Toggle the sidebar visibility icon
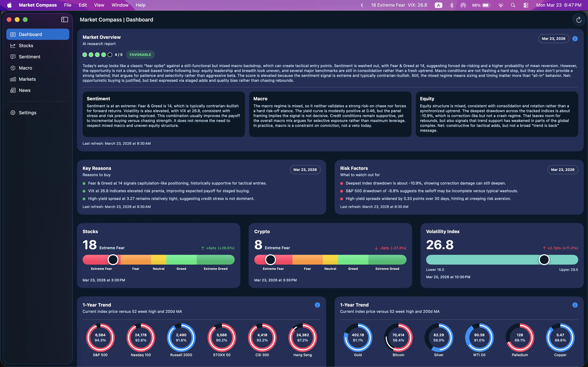Viewport: 588px width, 367px height. pos(64,20)
